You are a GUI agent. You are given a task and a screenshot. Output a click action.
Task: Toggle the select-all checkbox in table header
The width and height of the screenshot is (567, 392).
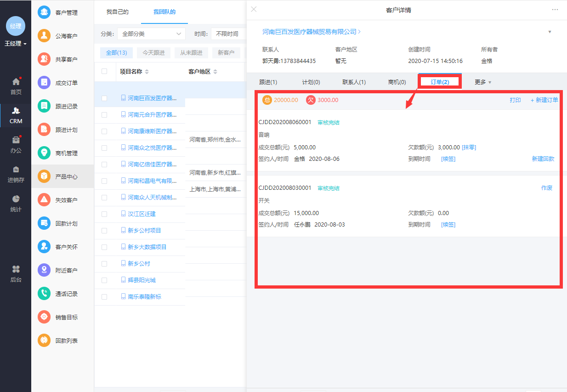pyautogui.click(x=104, y=71)
